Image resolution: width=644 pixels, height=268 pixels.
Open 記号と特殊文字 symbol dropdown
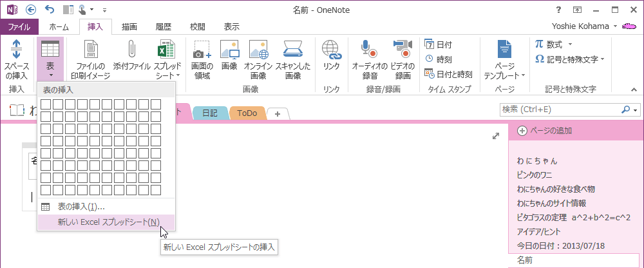tap(570, 59)
